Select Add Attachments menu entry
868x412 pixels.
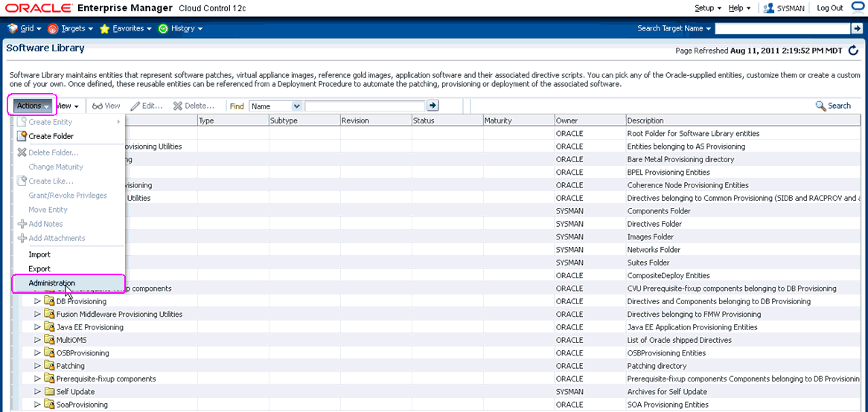point(69,239)
